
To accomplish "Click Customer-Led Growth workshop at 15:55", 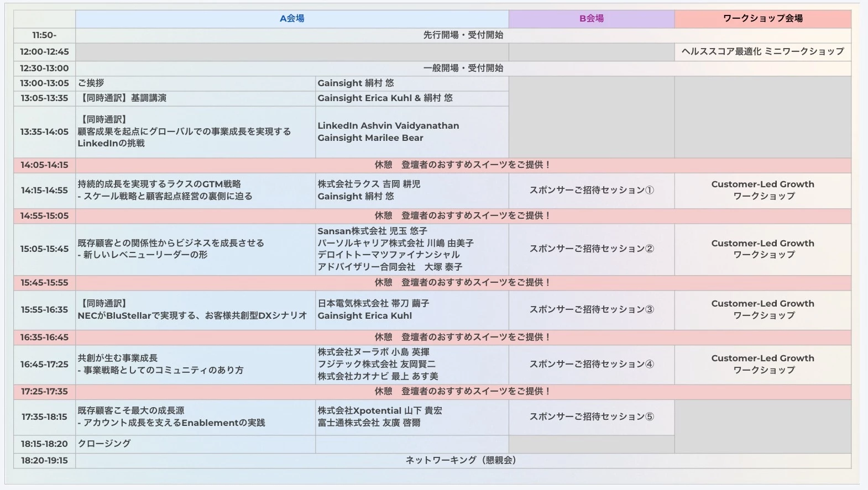I will [763, 310].
